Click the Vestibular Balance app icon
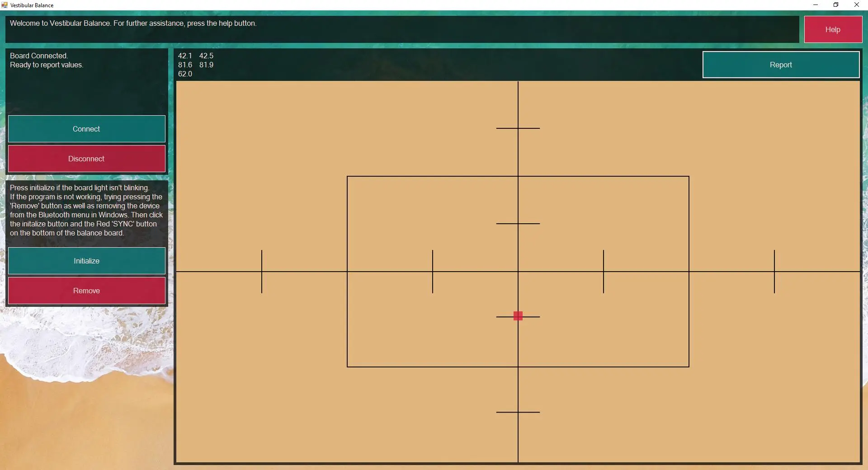The height and width of the screenshot is (470, 868). coord(5,5)
